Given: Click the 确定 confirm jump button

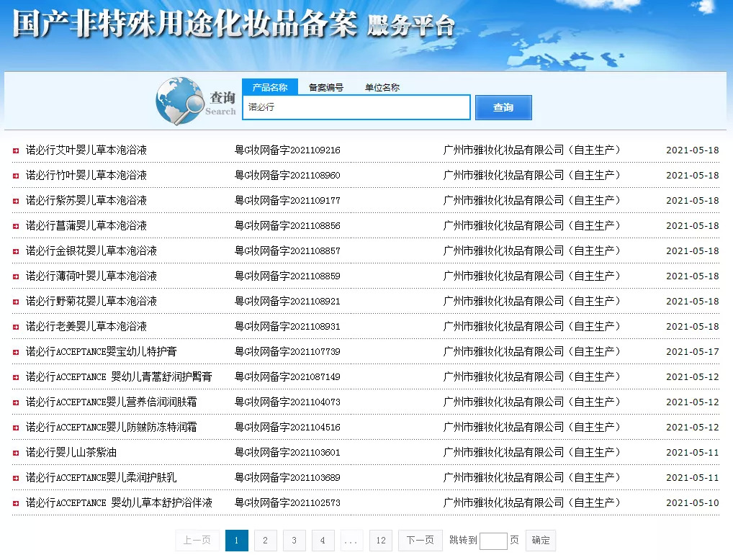Looking at the screenshot, I should point(541,541).
